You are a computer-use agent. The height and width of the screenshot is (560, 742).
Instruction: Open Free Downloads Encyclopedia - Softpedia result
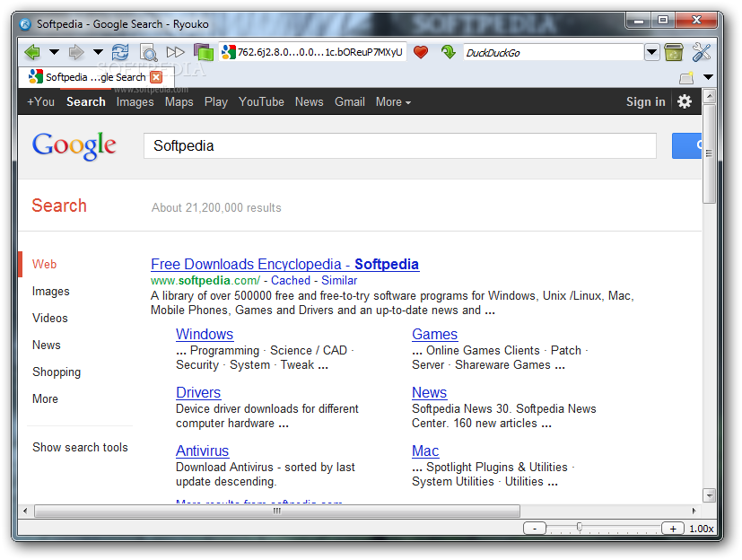click(x=284, y=264)
